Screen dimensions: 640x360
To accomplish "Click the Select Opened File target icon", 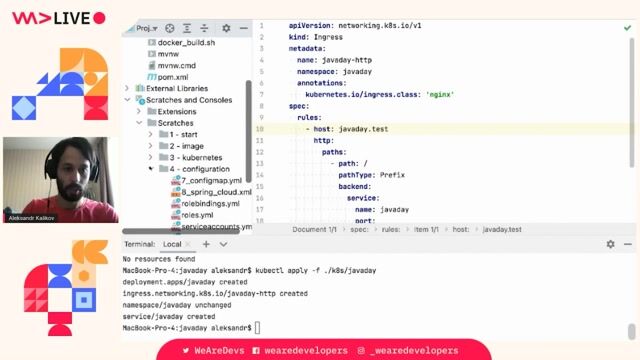I will 170,28.
